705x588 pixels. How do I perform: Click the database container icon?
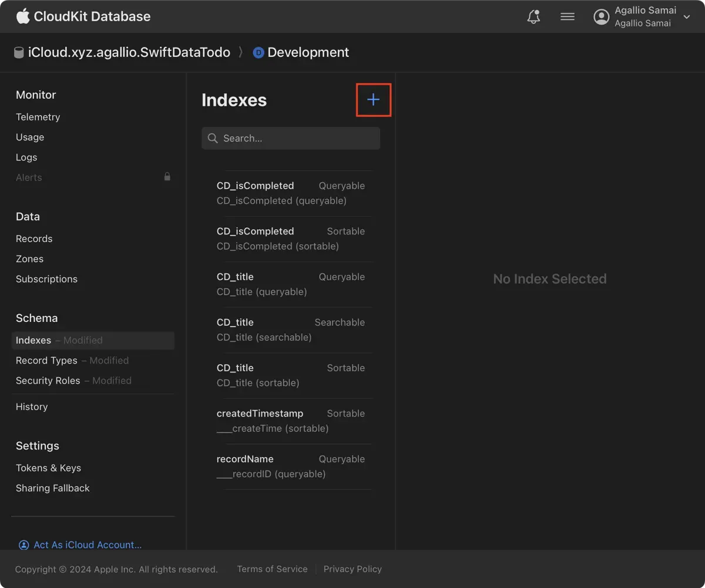[x=19, y=53]
